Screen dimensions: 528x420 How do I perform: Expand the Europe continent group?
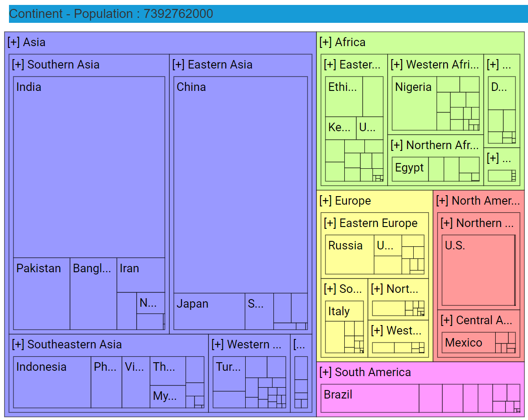(345, 201)
